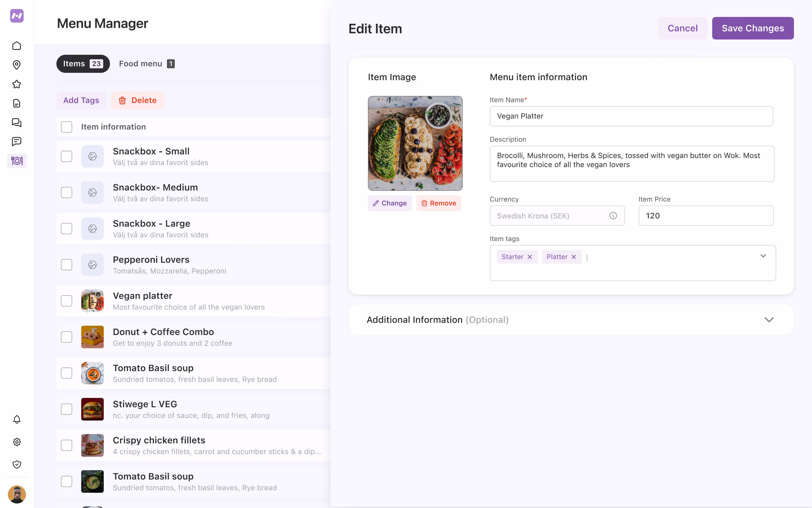
Task: Click the Vegan platter list thumbnail
Action: pyautogui.click(x=92, y=301)
